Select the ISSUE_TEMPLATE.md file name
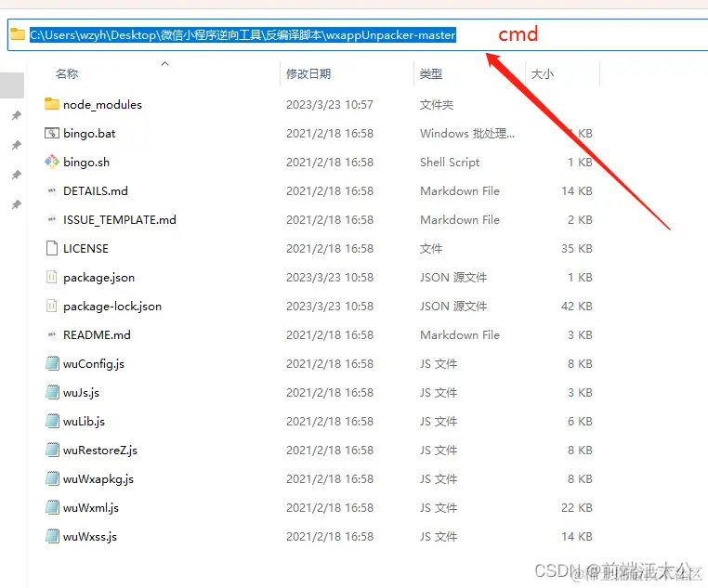The width and height of the screenshot is (708, 588). point(120,220)
